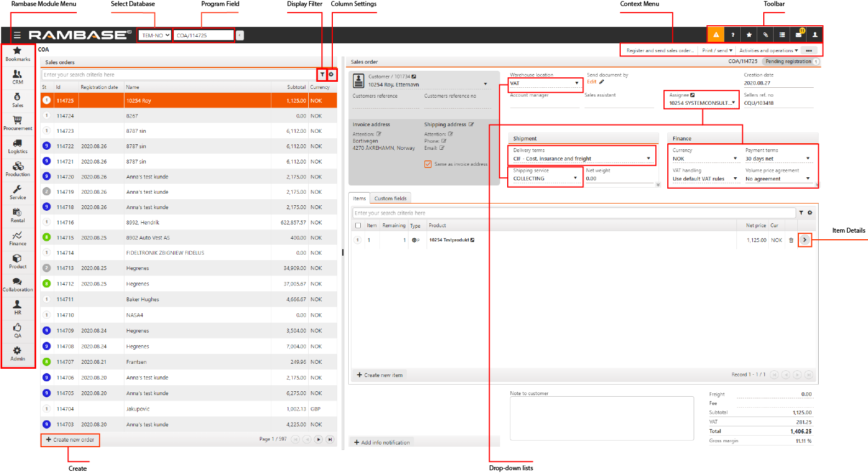Edit the Shipping address pencil icon
The image size is (868, 473).
click(x=471, y=125)
